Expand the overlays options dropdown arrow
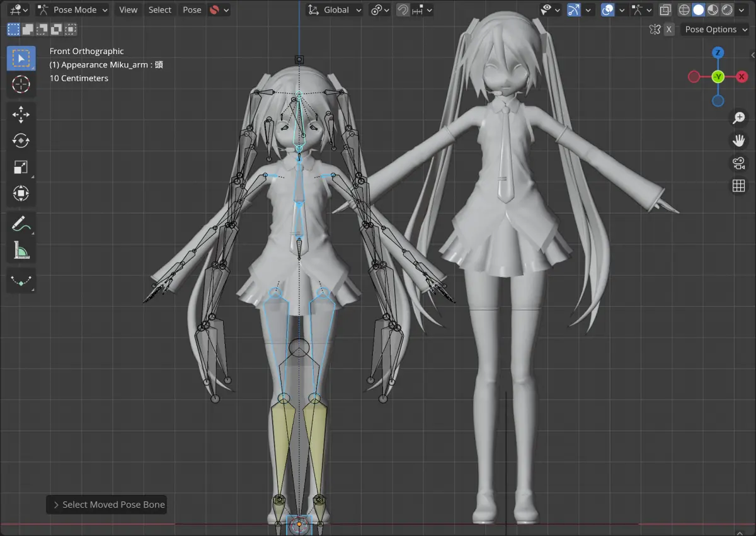This screenshot has width=756, height=536. pos(622,10)
